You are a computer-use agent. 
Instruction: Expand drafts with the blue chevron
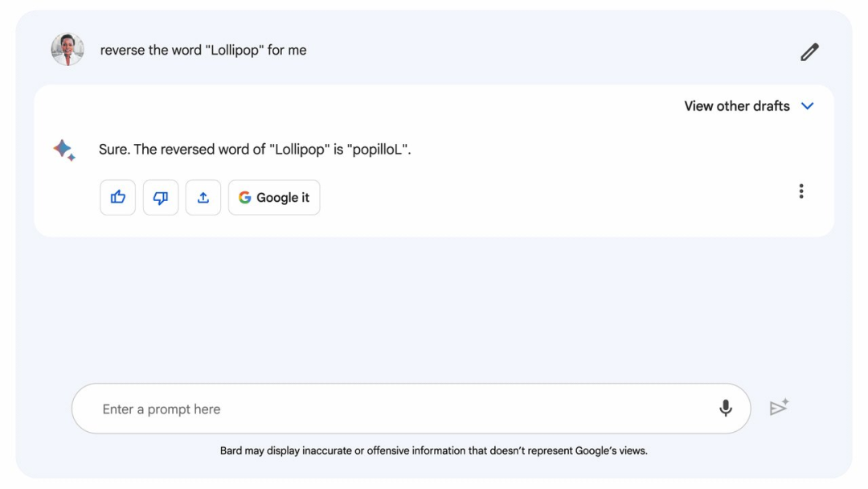[808, 106]
